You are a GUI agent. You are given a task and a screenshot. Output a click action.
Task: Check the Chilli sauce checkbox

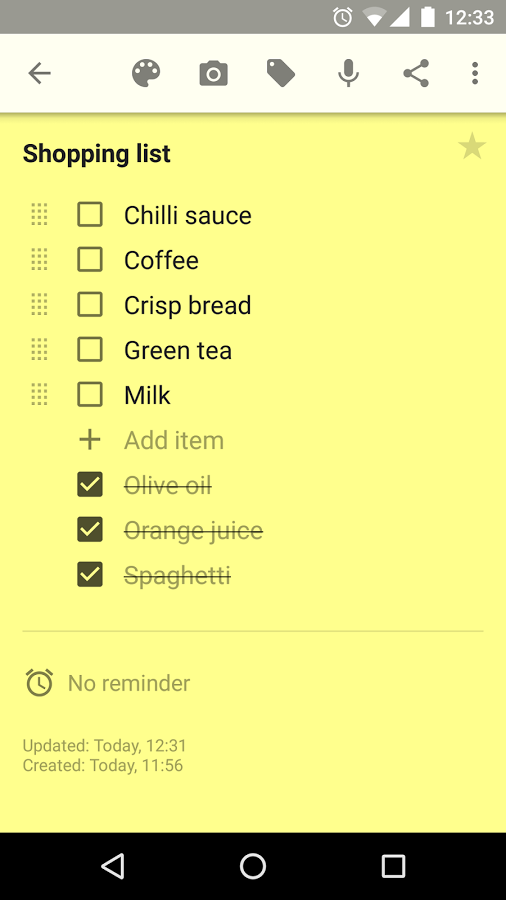tap(90, 215)
